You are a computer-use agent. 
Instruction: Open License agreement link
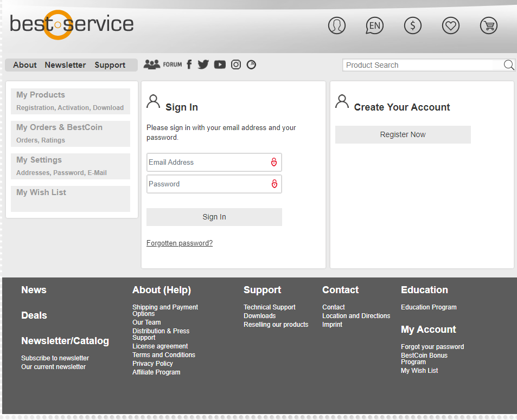pos(160,346)
